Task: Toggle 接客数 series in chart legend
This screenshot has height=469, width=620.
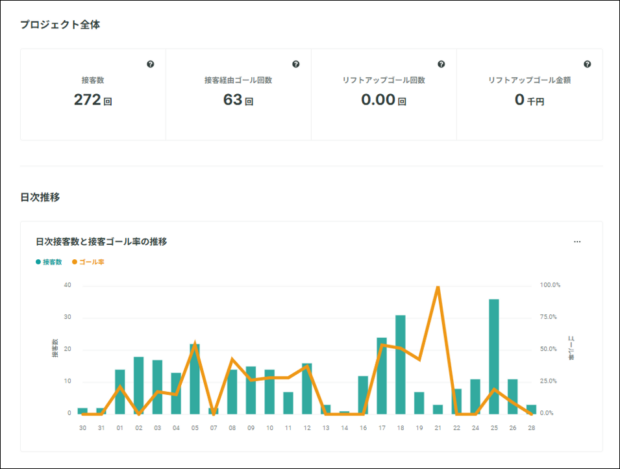Action: click(52, 262)
